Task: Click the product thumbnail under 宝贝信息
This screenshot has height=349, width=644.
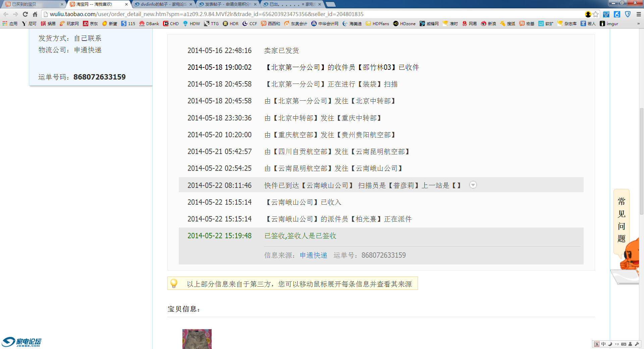Action: tap(197, 339)
